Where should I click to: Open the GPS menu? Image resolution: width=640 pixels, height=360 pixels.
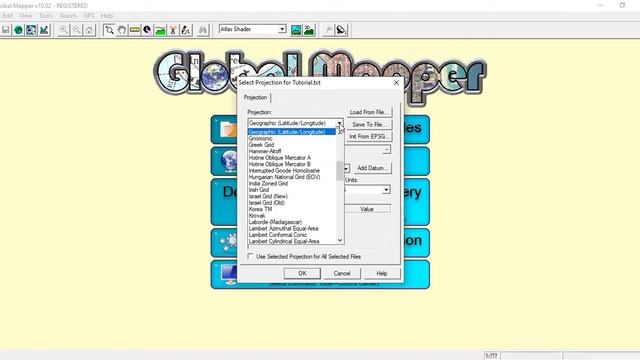pyautogui.click(x=89, y=16)
